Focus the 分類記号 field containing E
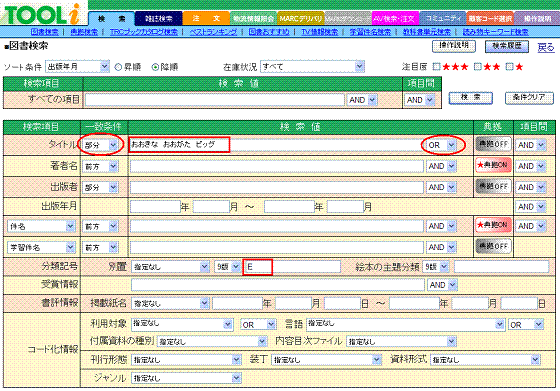The width and height of the screenshot is (560, 391). 292,267
